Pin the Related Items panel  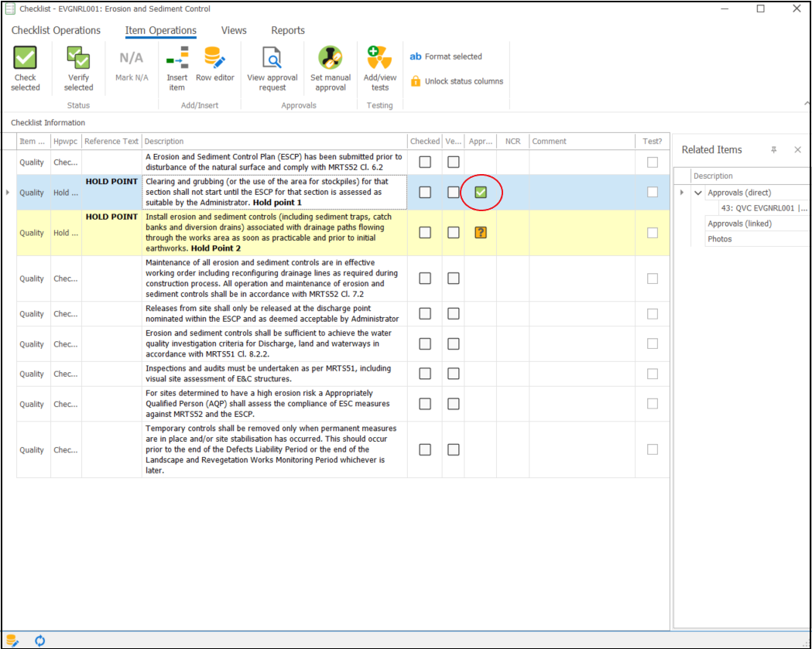pos(773,150)
